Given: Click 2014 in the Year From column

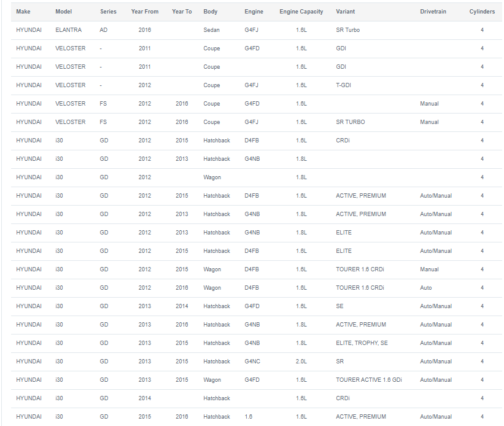Looking at the screenshot, I should tap(145, 398).
